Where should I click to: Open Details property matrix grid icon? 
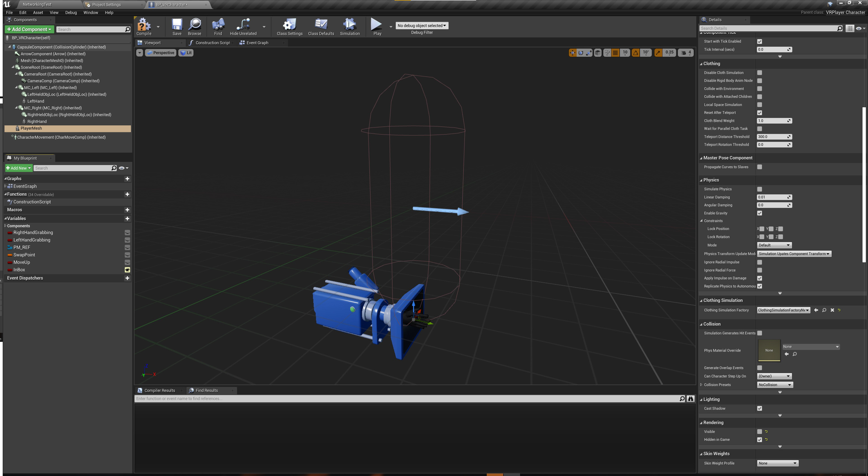(x=850, y=28)
